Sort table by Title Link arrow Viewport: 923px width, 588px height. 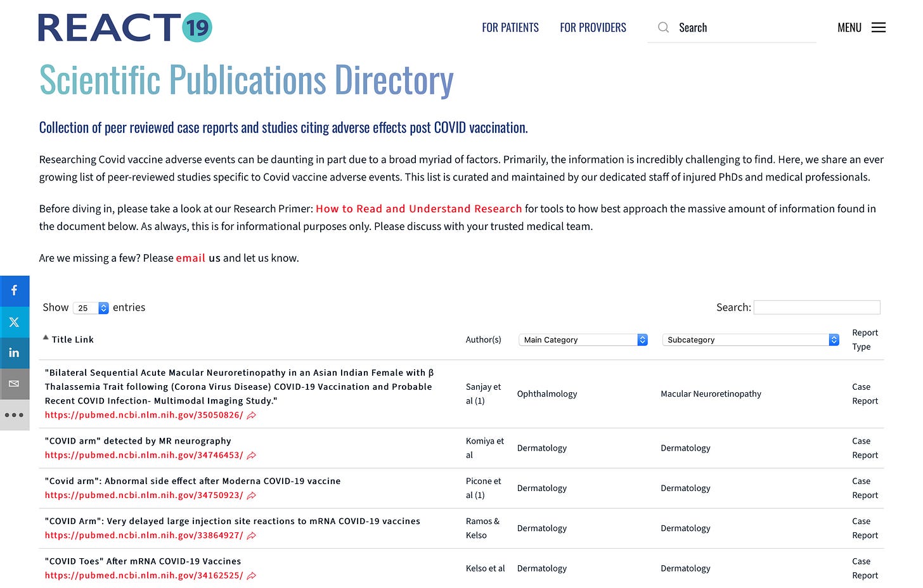point(46,338)
